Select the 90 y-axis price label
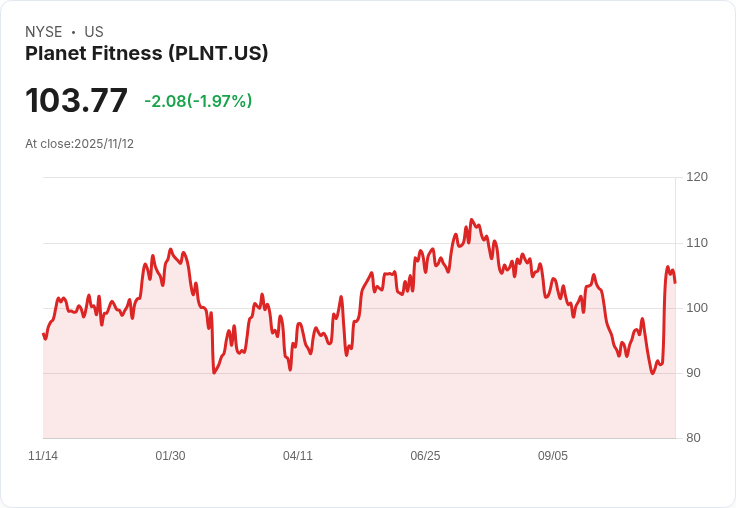736x508 pixels. pyautogui.click(x=695, y=373)
